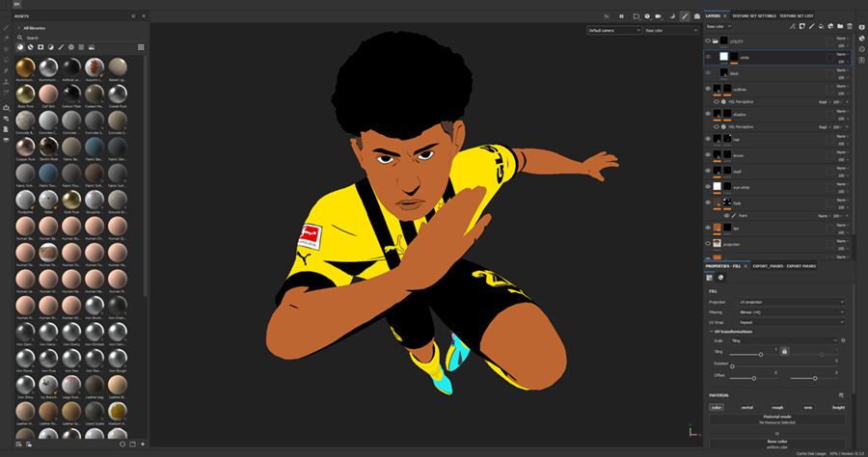868x457 pixels.
Task: Toggle the height material channel button
Action: pyautogui.click(x=839, y=407)
